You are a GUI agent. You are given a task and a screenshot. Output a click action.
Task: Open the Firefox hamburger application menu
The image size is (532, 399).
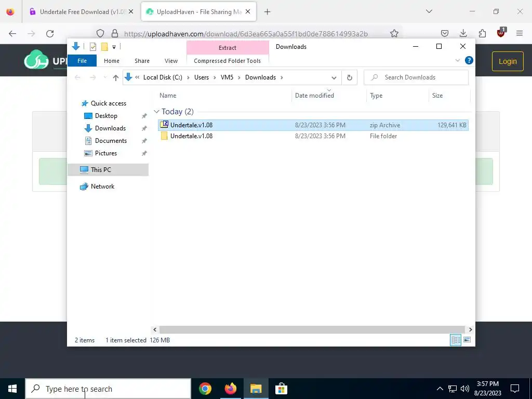pos(520,33)
